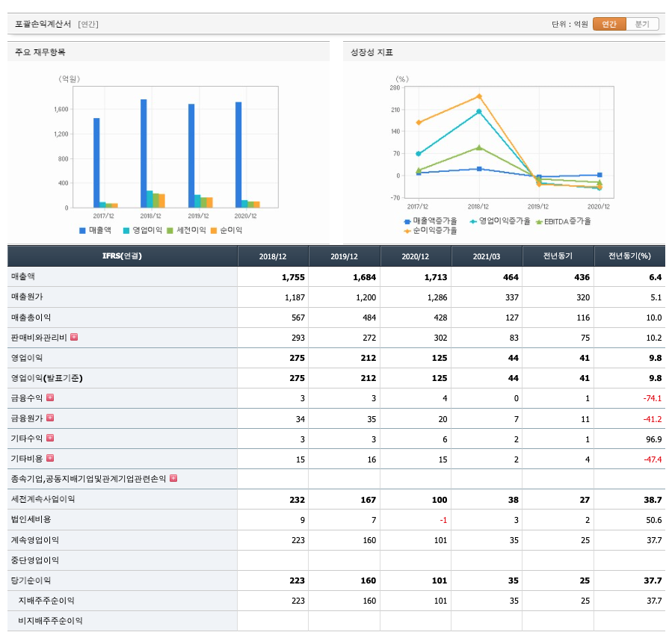Click the 1,713 sales value for 2020/12

pos(436,277)
